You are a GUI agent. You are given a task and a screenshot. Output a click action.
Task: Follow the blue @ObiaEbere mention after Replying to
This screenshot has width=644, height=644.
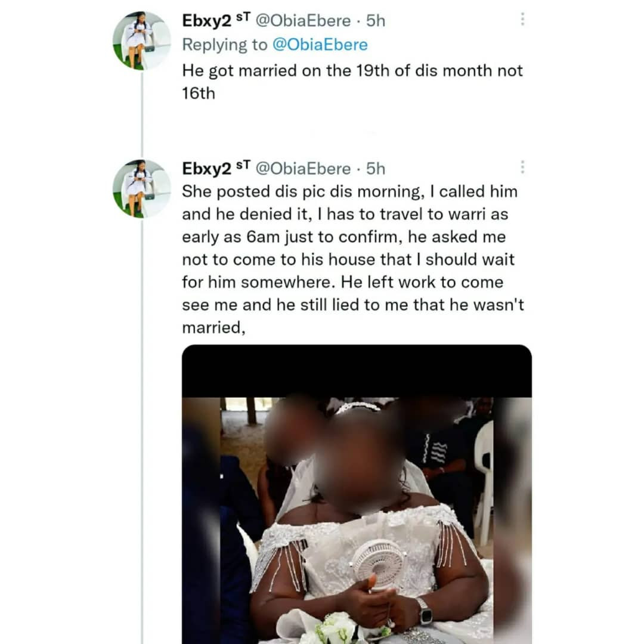pos(320,45)
